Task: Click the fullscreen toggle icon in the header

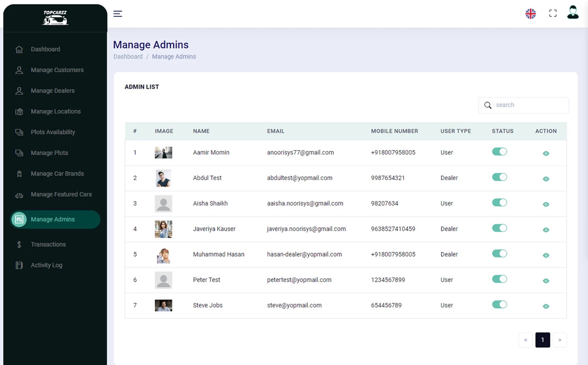Action: click(552, 13)
